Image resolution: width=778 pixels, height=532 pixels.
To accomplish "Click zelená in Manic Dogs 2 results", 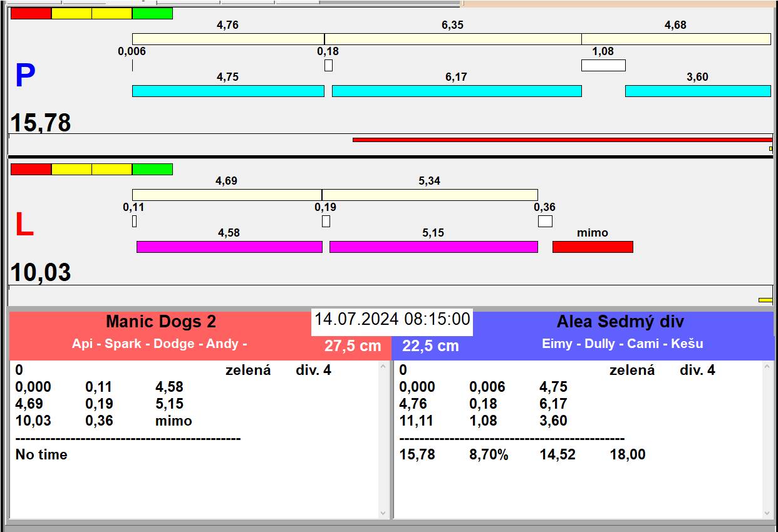I will click(x=248, y=371).
